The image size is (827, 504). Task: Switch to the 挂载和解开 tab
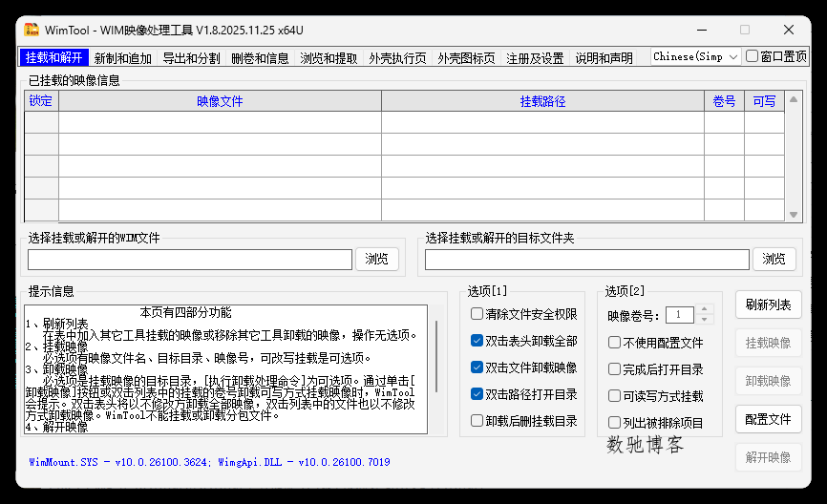coord(53,57)
